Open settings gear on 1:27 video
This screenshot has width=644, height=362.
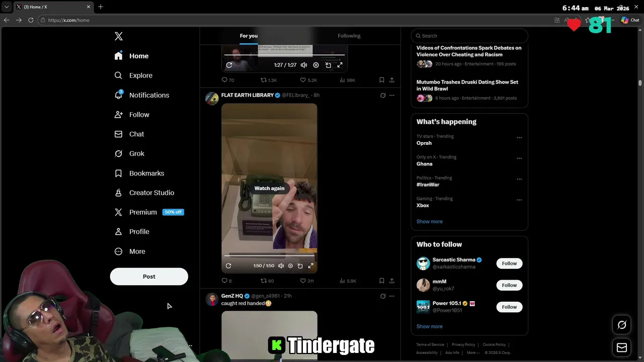(x=316, y=65)
